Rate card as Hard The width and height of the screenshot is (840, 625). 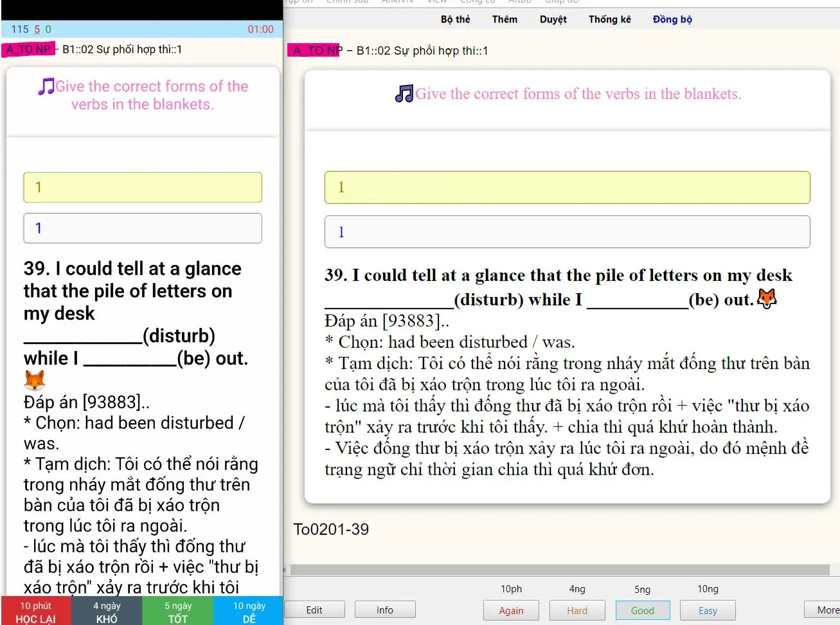(x=576, y=610)
